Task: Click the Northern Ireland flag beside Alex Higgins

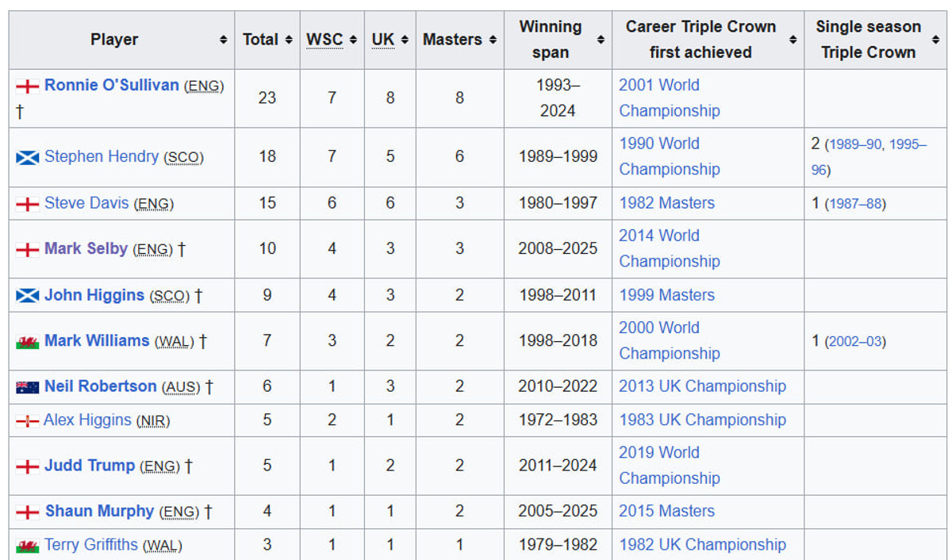Action: [28, 420]
